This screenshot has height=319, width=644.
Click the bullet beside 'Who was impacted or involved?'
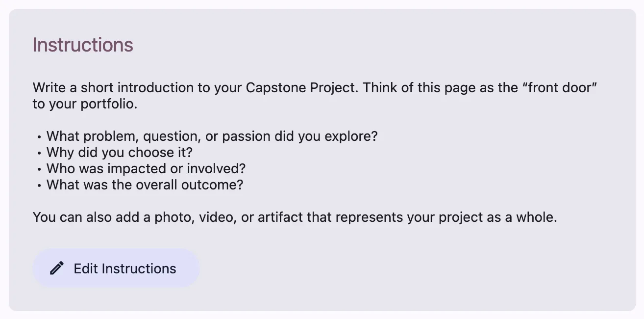point(39,169)
